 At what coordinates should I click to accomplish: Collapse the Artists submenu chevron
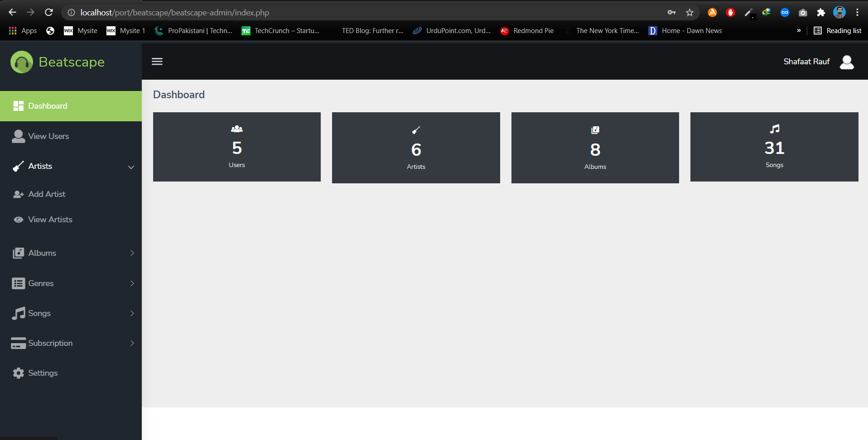(x=131, y=167)
